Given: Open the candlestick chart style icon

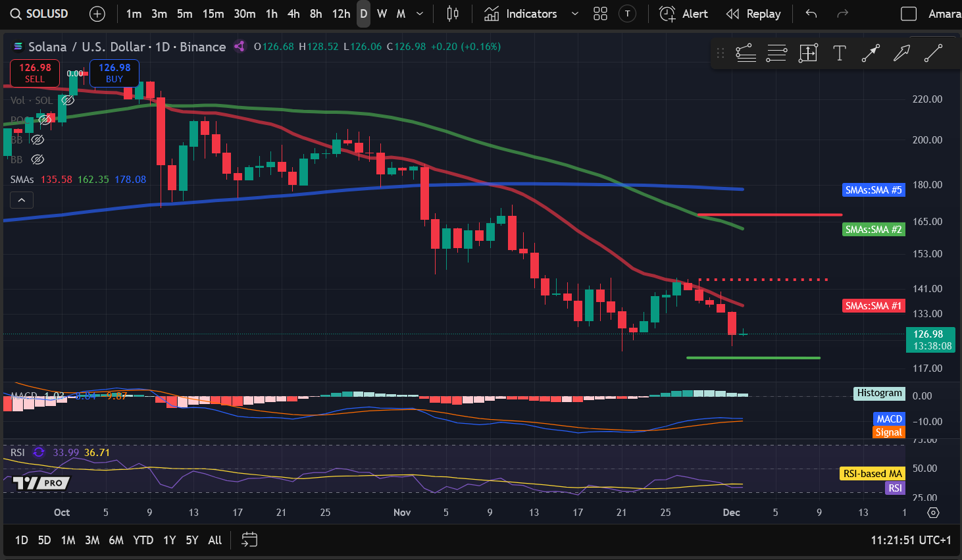Looking at the screenshot, I should click(x=453, y=14).
